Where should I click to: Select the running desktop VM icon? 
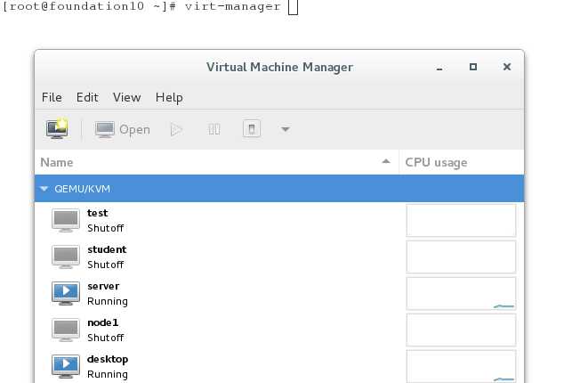point(66,366)
